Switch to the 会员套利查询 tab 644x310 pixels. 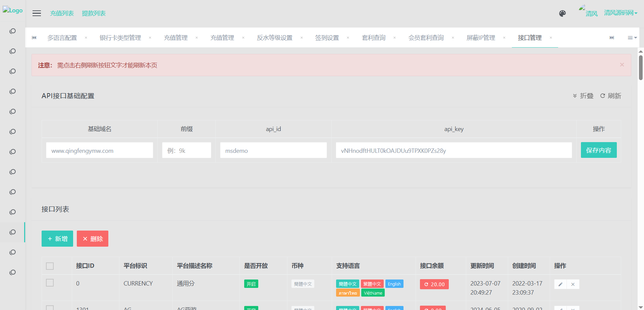pos(426,38)
